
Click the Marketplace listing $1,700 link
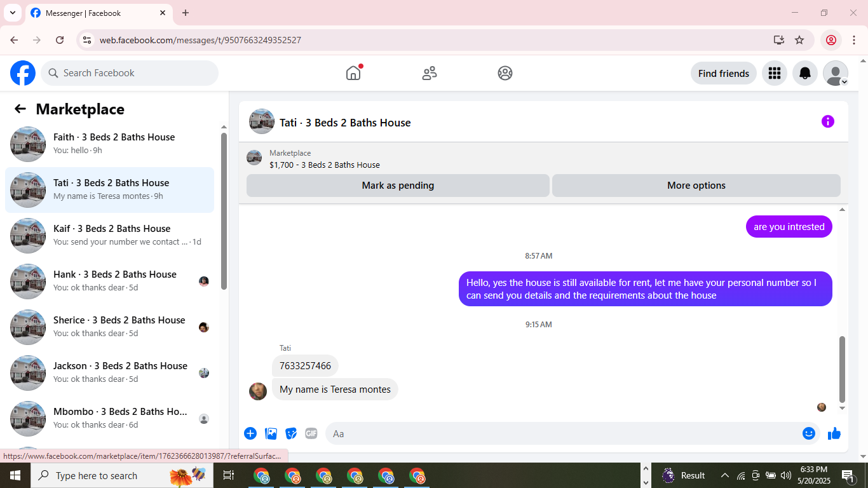[325, 165]
